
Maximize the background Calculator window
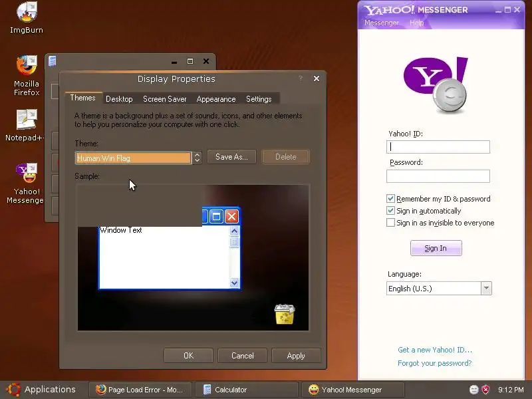[x=190, y=61]
